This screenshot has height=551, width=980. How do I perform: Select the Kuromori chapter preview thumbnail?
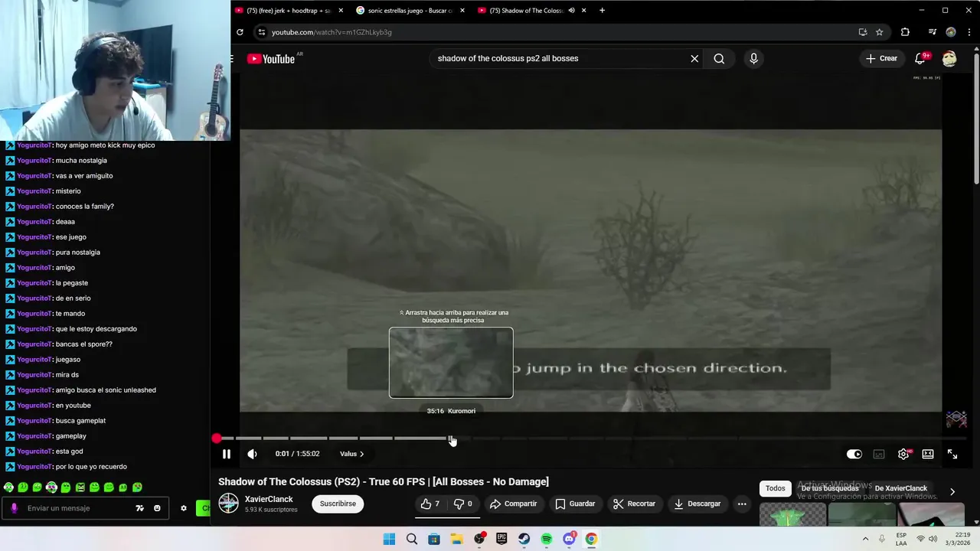tap(451, 363)
